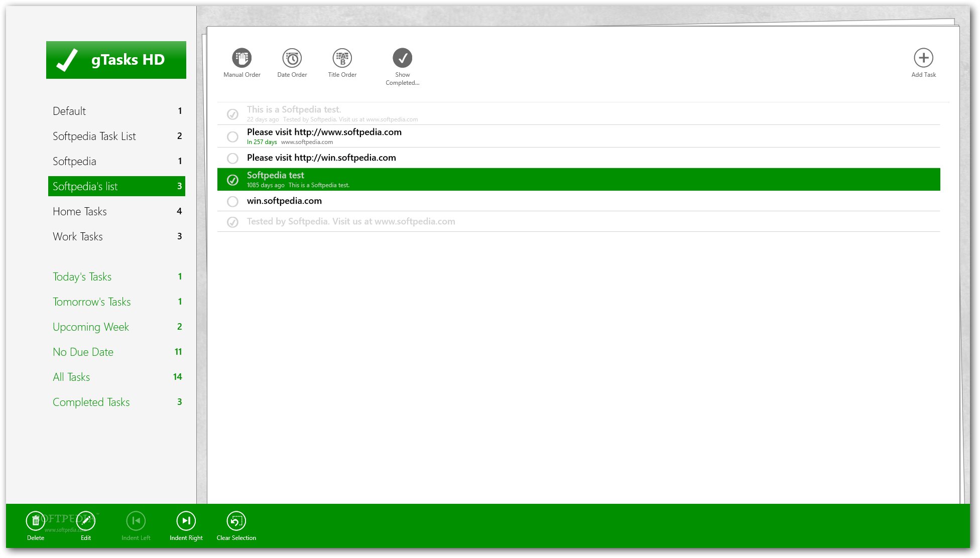Click All Tasks count 14
Viewport: 980px width, 558px height.
[x=177, y=377]
